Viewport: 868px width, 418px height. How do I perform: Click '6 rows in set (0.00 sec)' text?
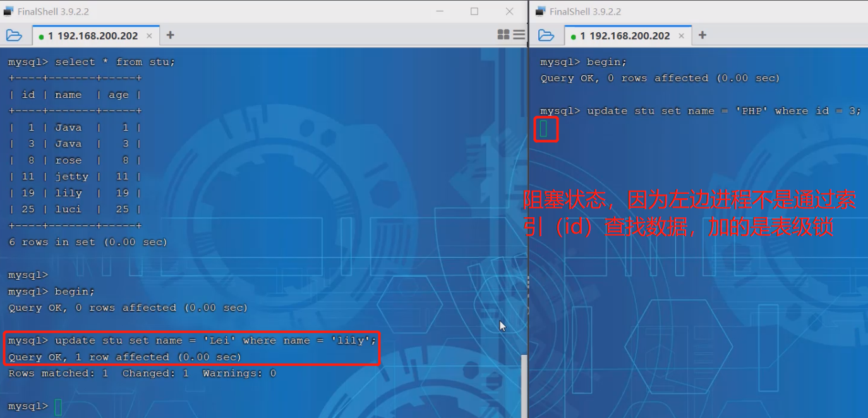(x=88, y=242)
